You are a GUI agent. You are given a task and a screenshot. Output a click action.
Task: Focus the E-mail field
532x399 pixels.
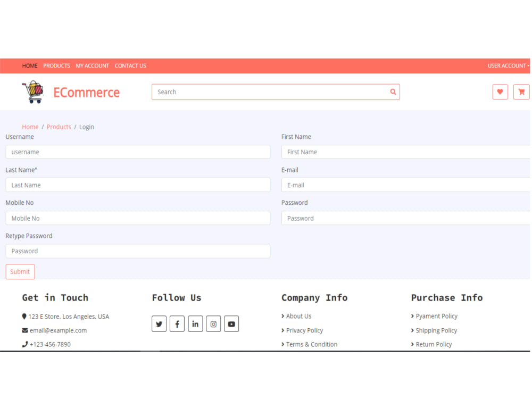point(406,185)
